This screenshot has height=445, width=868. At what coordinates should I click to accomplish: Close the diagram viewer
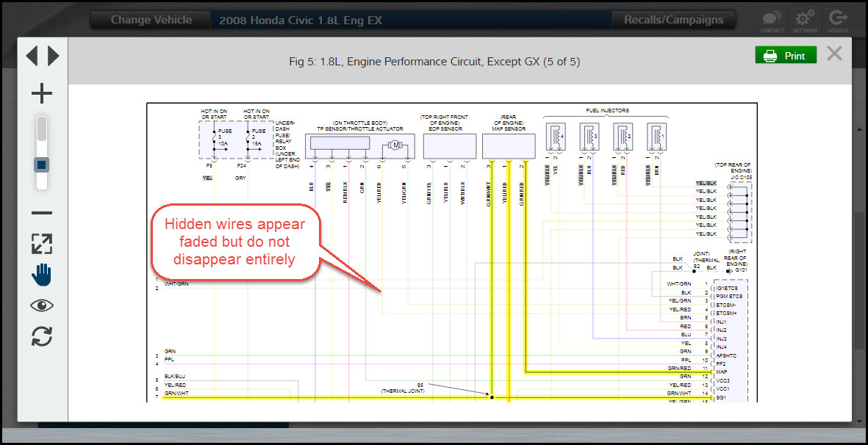point(834,54)
